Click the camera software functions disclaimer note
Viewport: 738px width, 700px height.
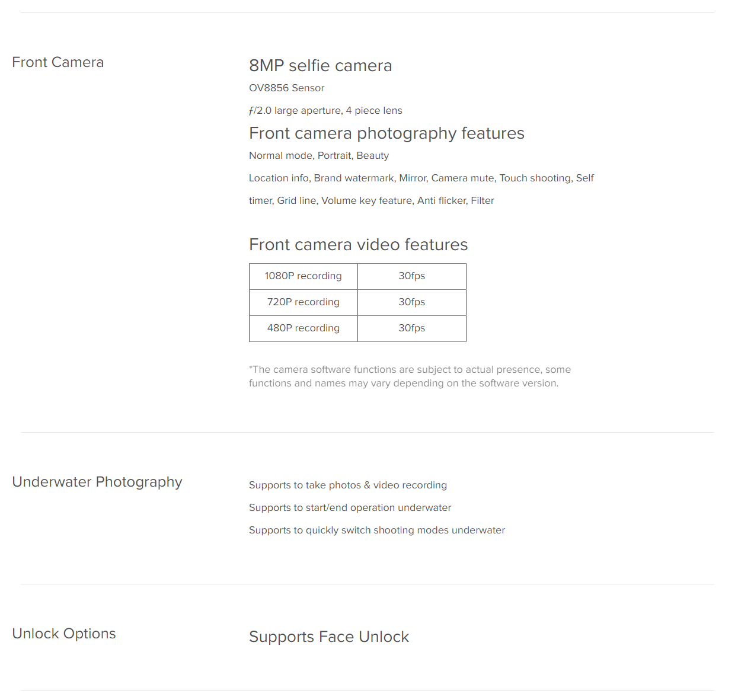click(410, 376)
